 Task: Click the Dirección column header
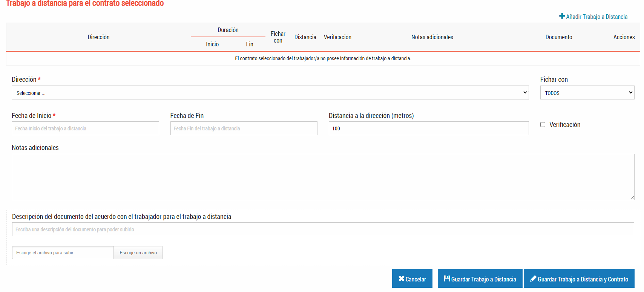click(98, 37)
